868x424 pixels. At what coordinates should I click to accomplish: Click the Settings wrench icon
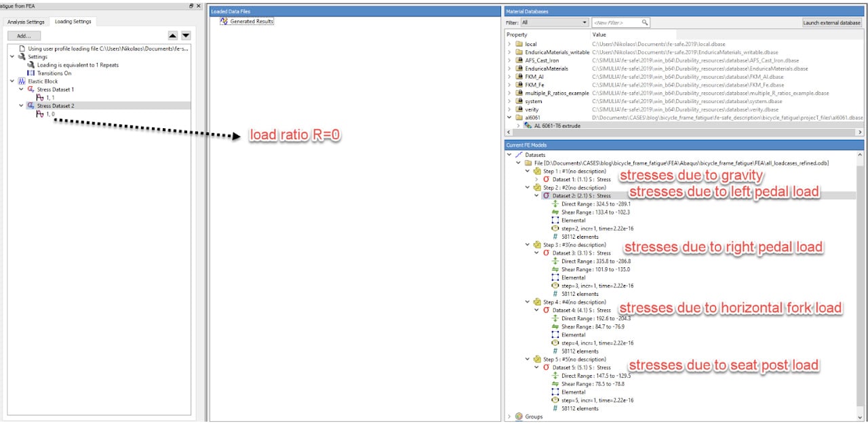click(x=22, y=57)
